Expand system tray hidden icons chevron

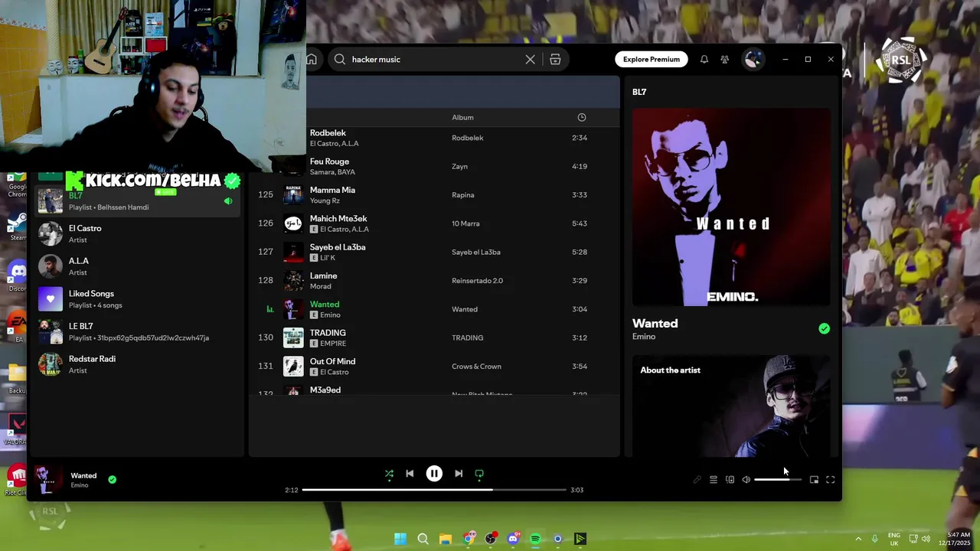(x=857, y=539)
